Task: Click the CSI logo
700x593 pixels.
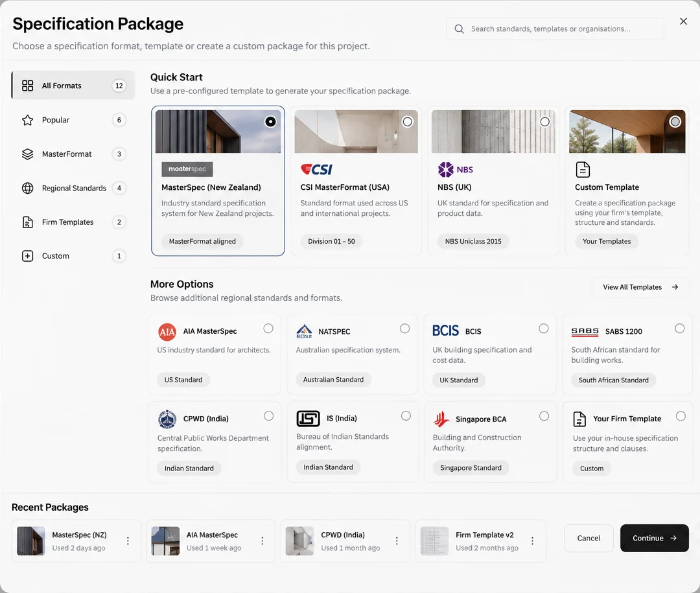Action: click(316, 170)
